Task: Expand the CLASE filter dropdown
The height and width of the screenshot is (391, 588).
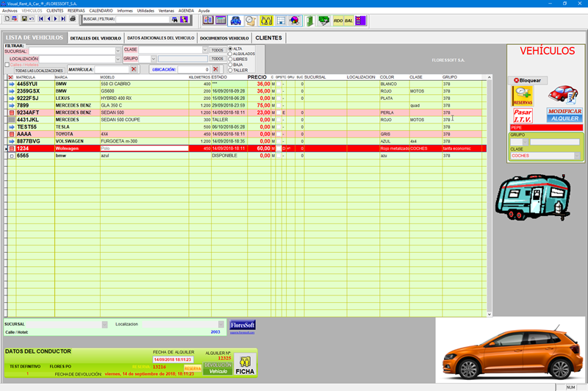Action: pos(205,49)
